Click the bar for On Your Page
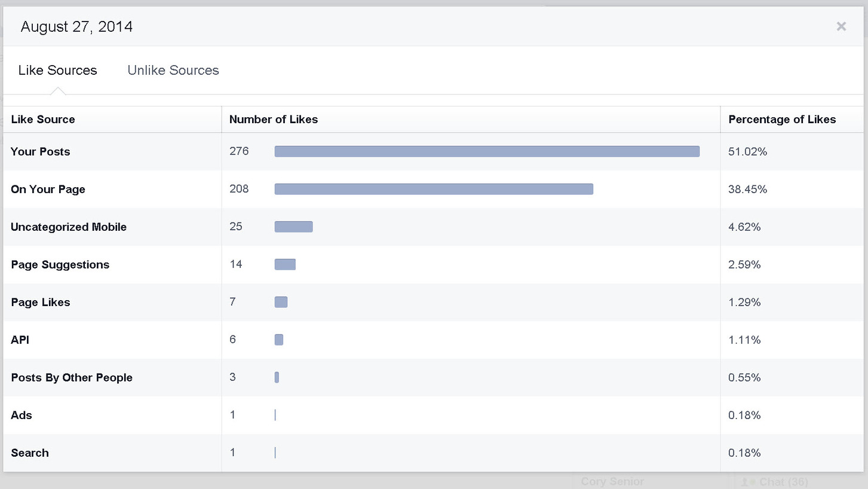This screenshot has height=489, width=868. pyautogui.click(x=433, y=189)
